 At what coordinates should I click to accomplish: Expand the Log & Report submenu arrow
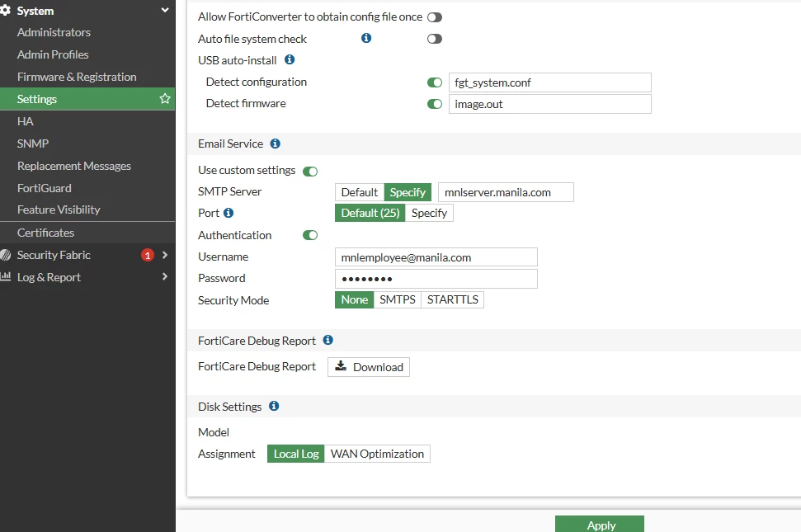[x=164, y=276]
